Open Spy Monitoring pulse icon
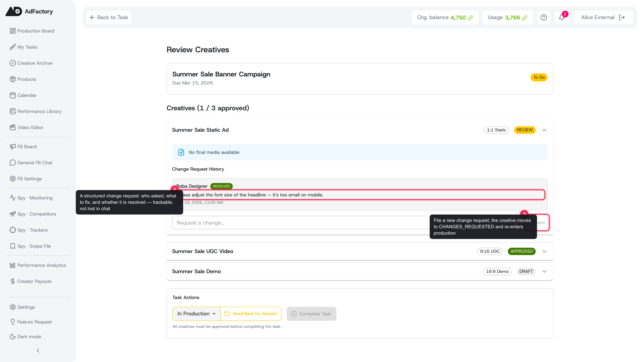The image size is (644, 362). (13, 198)
